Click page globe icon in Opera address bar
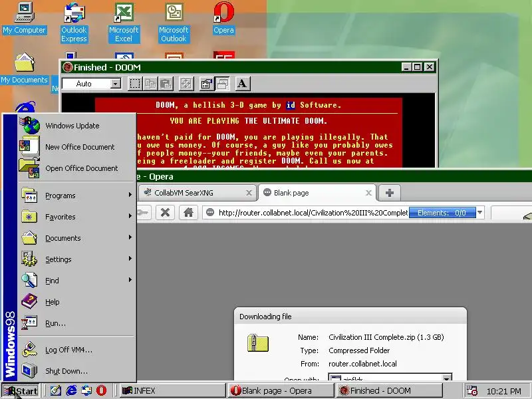 click(210, 213)
